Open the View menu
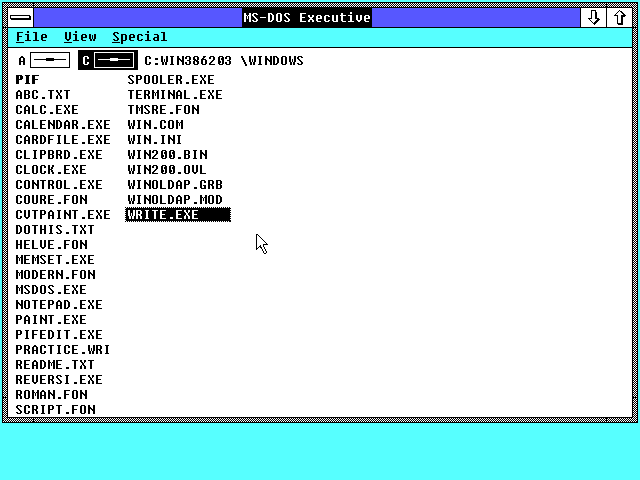The image size is (640, 480). coord(80,37)
